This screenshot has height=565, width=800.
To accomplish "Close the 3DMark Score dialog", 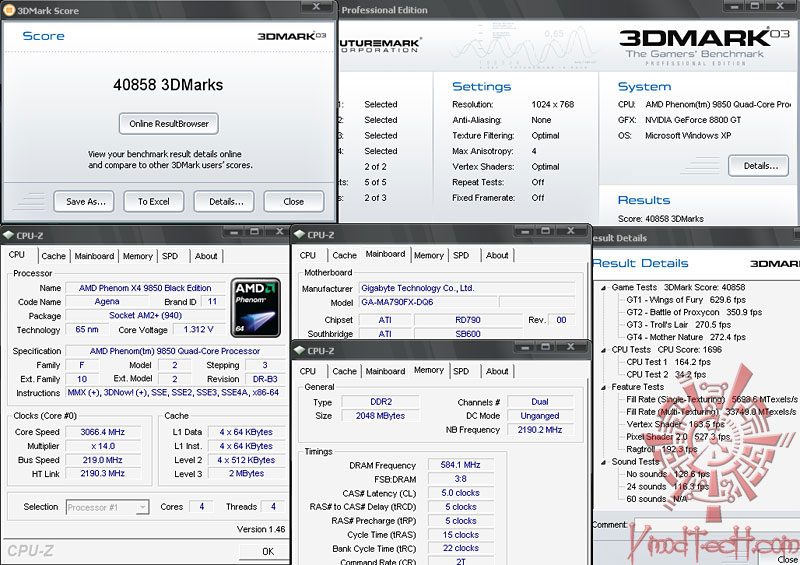I will click(294, 202).
